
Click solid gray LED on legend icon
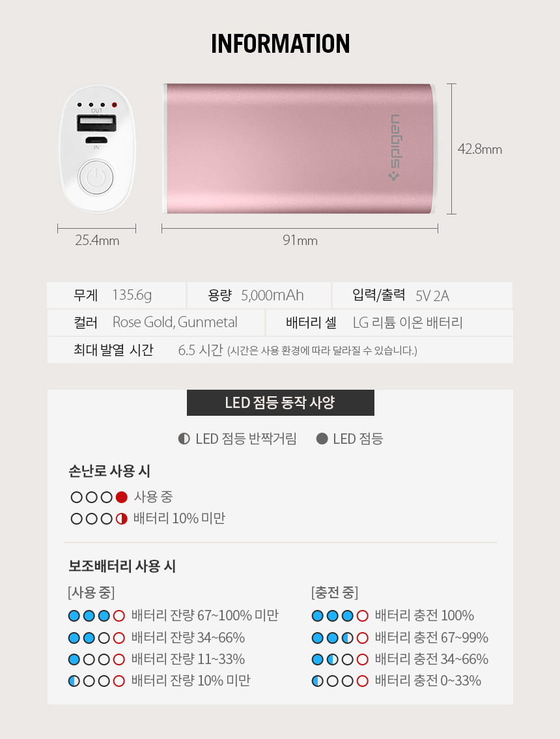click(322, 439)
